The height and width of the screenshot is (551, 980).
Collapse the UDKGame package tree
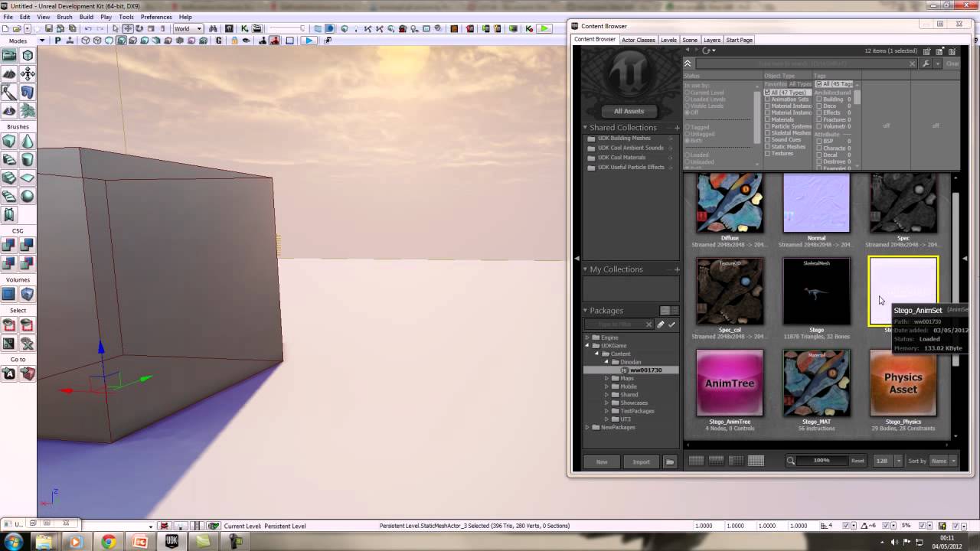tap(588, 346)
